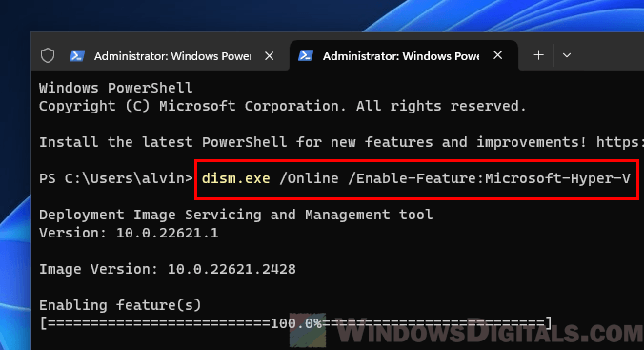This screenshot has height=350, width=644.
Task: Click PowerShell icon on second tab
Action: [306, 55]
